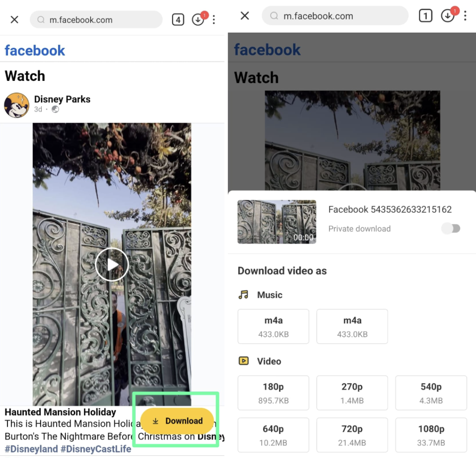Click the left browser m.facebook.com address bar
Viewport: 476px width, 458px height.
coord(96,20)
